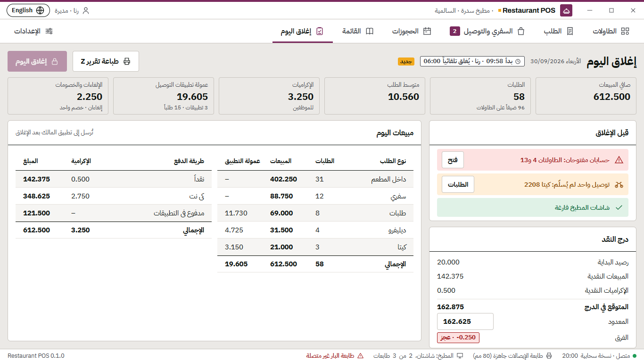Open settings via the sliders icon
This screenshot has width=644, height=362.
[x=49, y=31]
